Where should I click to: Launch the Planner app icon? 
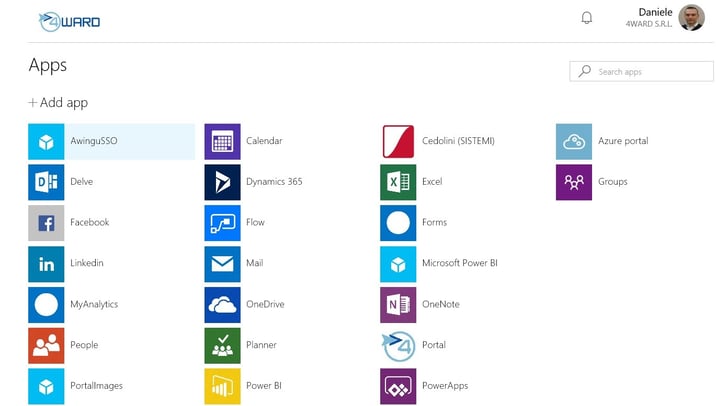click(222, 345)
